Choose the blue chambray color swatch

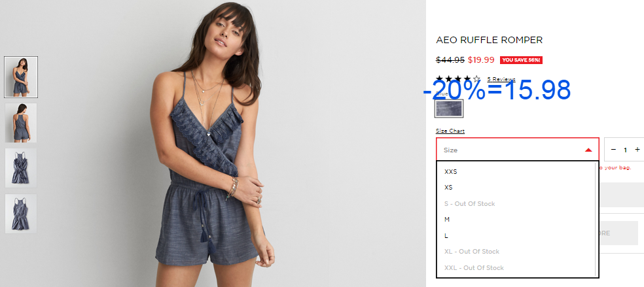coord(449,109)
